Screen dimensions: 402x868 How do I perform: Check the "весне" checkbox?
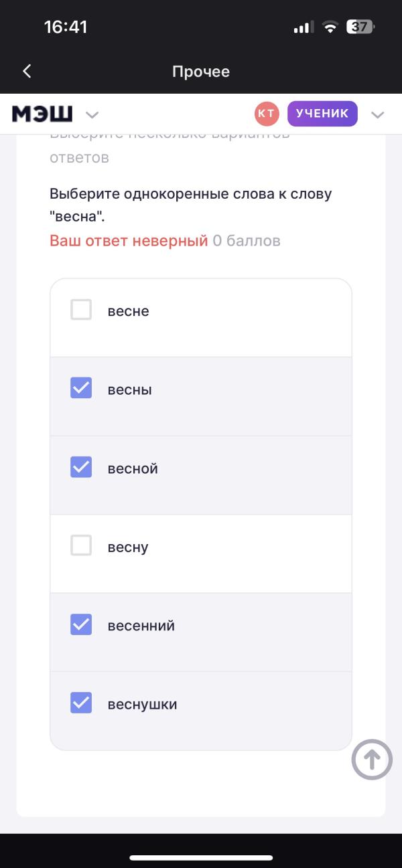click(81, 310)
